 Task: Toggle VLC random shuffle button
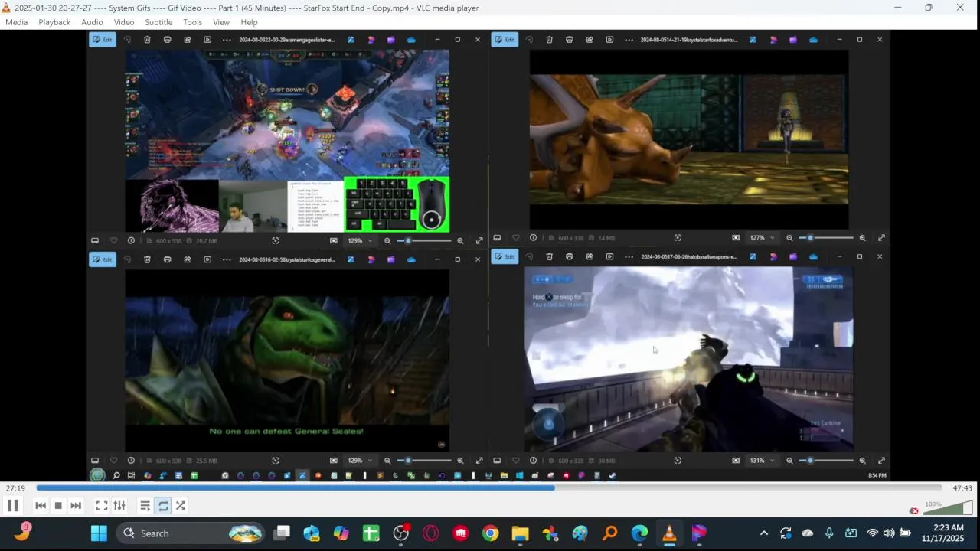pyautogui.click(x=181, y=506)
